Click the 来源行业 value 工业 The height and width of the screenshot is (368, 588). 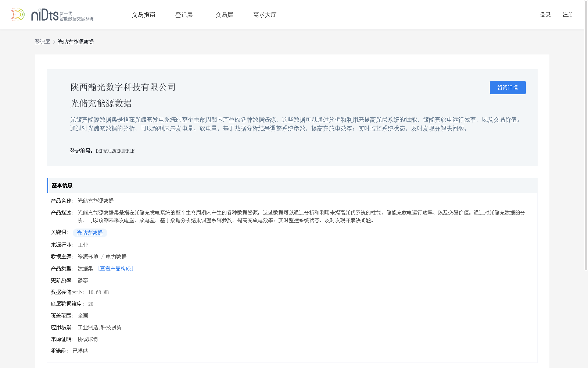83,245
